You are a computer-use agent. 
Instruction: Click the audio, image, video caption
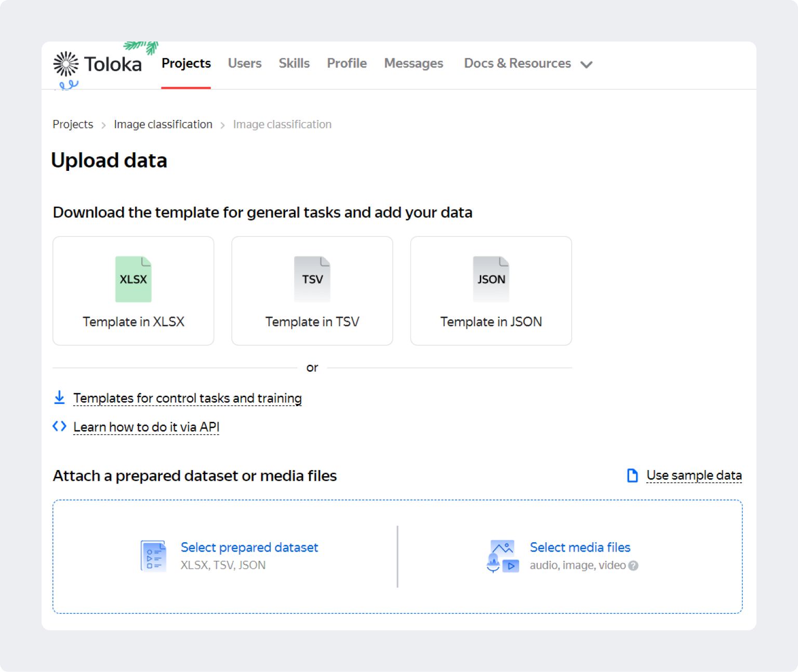point(578,566)
